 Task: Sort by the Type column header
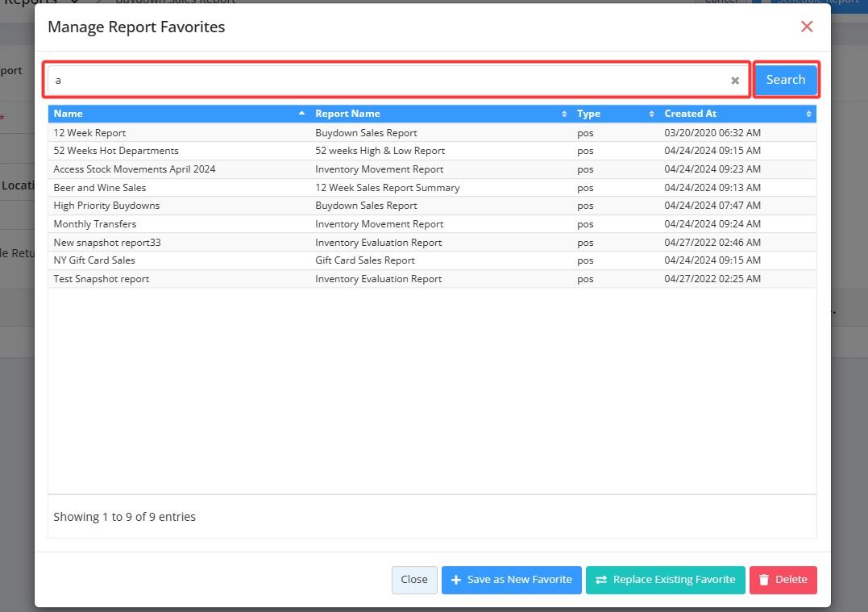tap(614, 114)
